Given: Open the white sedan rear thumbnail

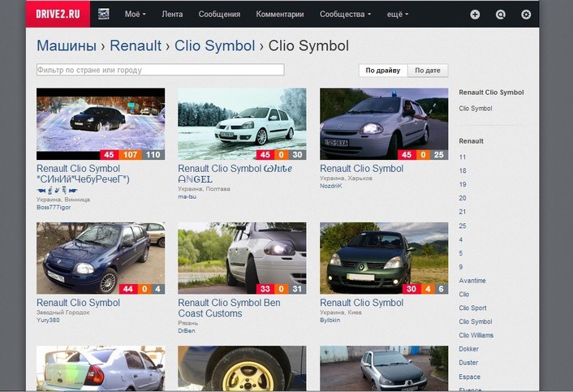Looking at the screenshot, I should pyautogui.click(x=101, y=368).
